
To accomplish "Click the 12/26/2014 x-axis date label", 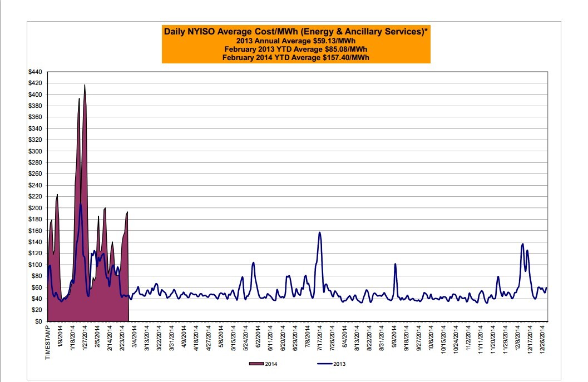I will [x=543, y=339].
